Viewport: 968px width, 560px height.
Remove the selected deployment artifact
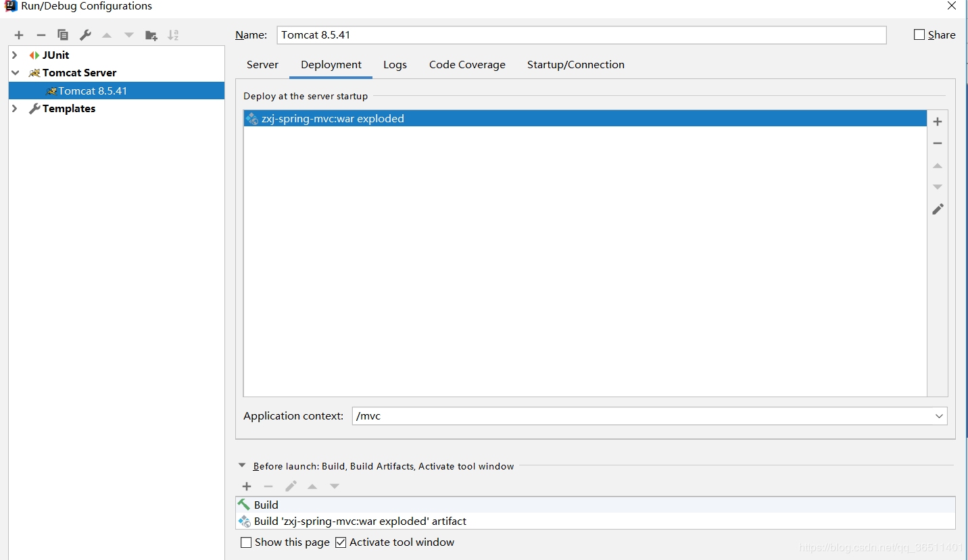coord(937,143)
